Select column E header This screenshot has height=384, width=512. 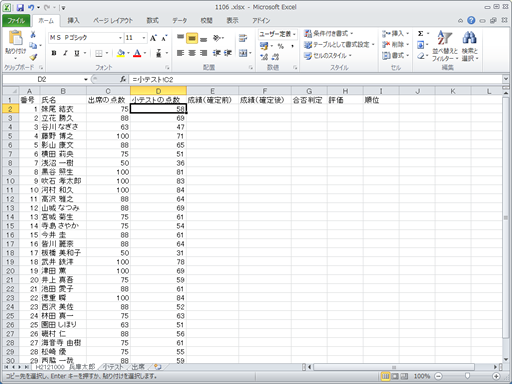[x=212, y=91]
